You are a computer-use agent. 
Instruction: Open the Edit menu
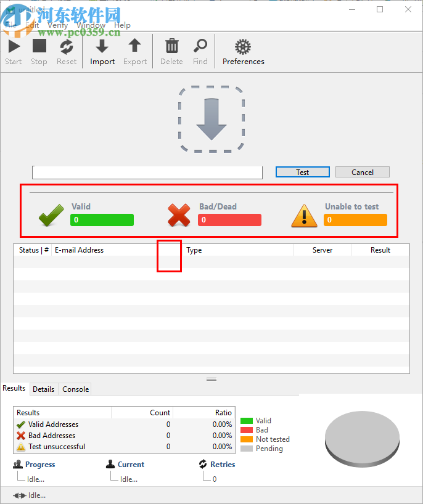point(32,25)
